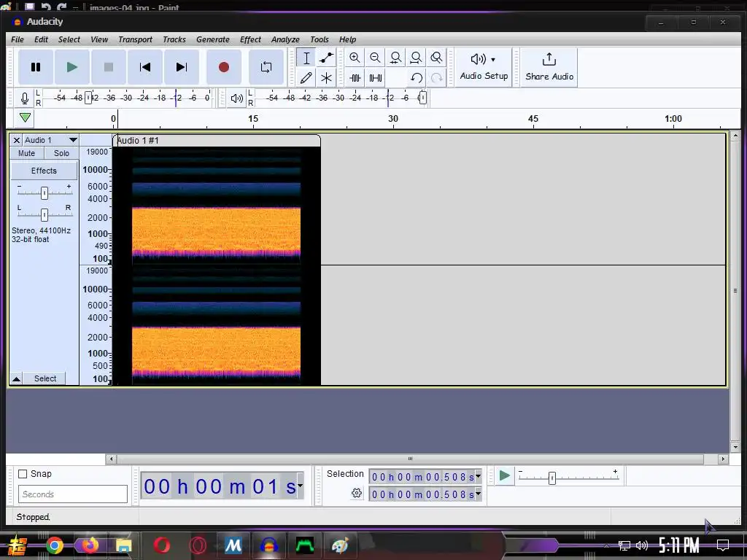This screenshot has width=747, height=560.
Task: Select the Envelope tool
Action: point(326,58)
